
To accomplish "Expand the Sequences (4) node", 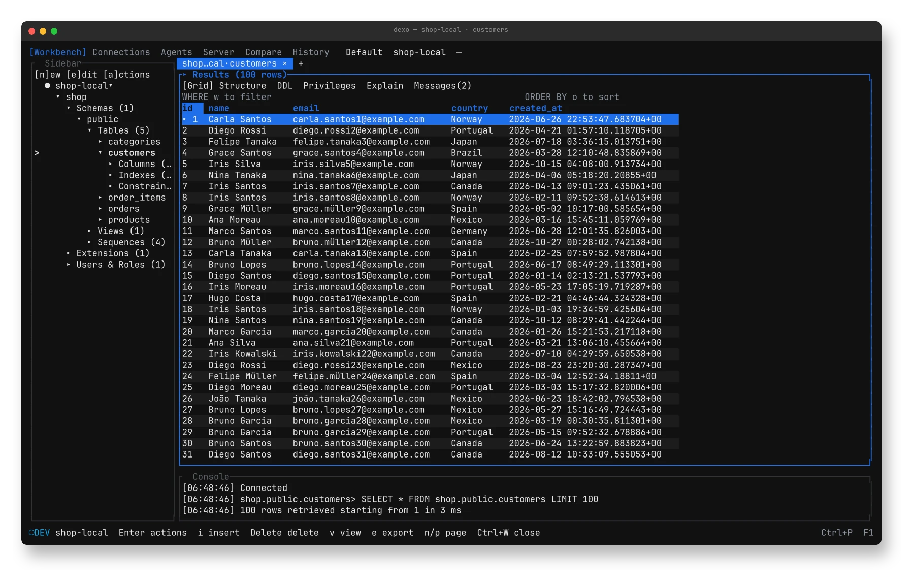I will (89, 242).
